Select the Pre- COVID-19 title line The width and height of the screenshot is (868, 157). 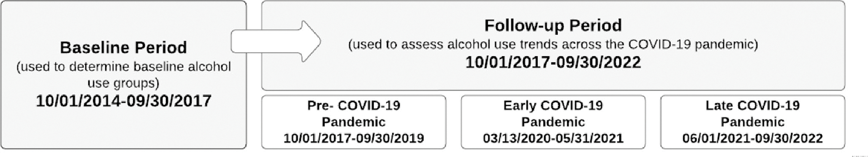[354, 105]
